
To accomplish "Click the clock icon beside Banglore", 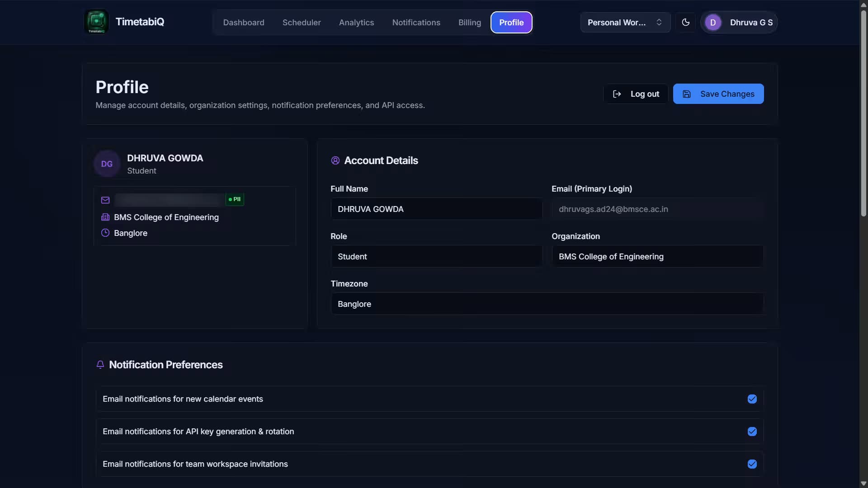I will pos(105,233).
